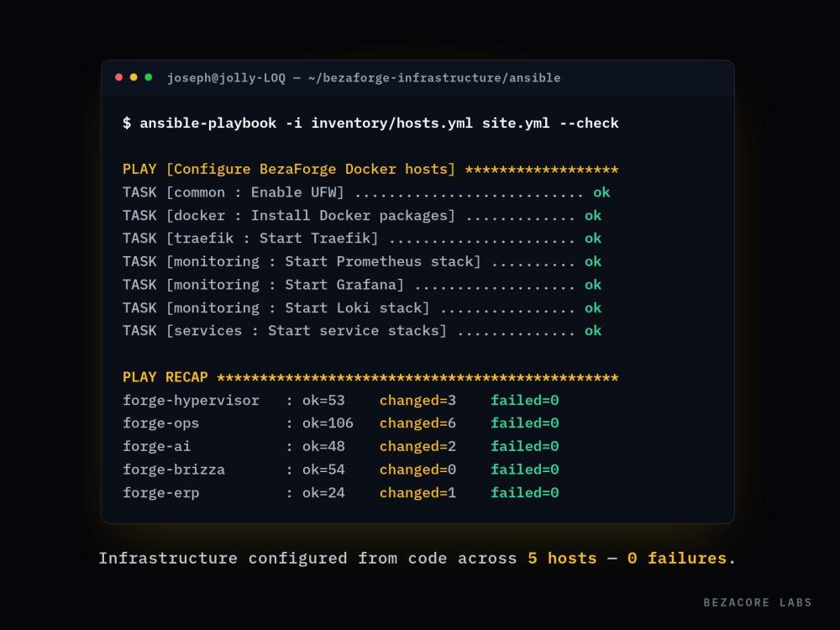The image size is (840, 630).
Task: Click failed=0 in forge-erp row
Action: coord(525,493)
